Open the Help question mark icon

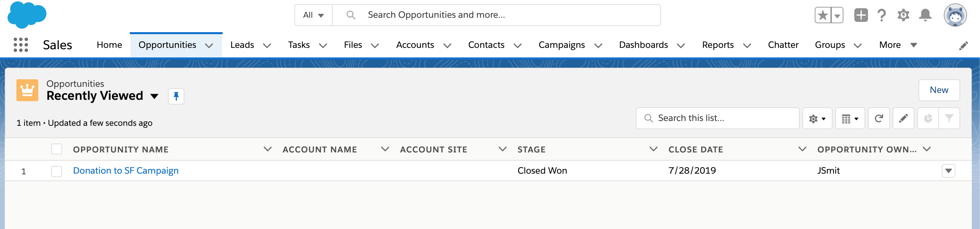tap(881, 15)
